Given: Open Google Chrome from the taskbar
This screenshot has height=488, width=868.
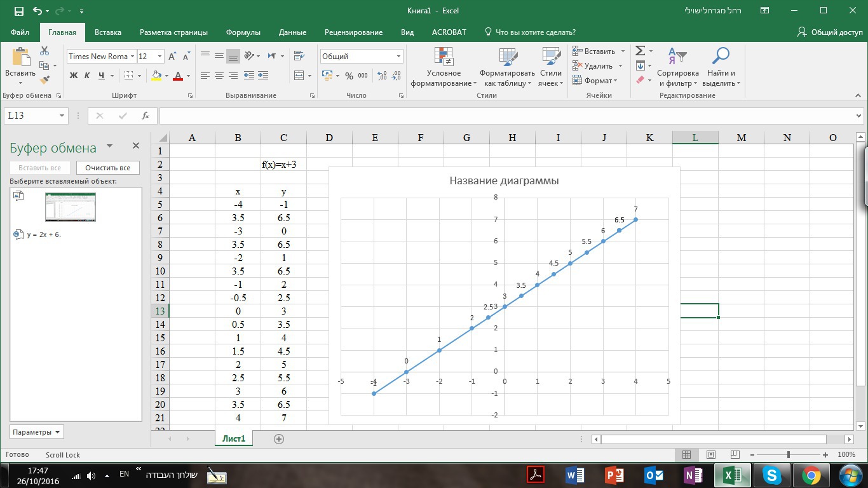Looking at the screenshot, I should [x=811, y=475].
